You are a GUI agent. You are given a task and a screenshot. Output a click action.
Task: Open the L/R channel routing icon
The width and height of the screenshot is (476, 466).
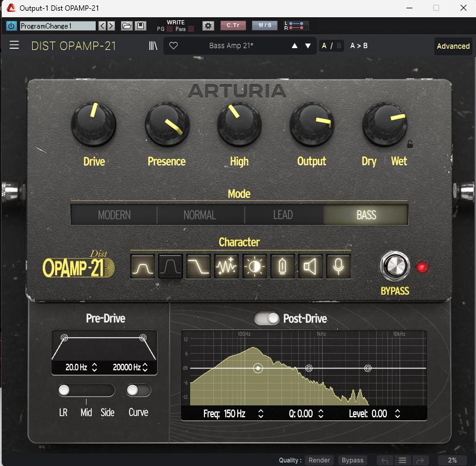coord(296,26)
